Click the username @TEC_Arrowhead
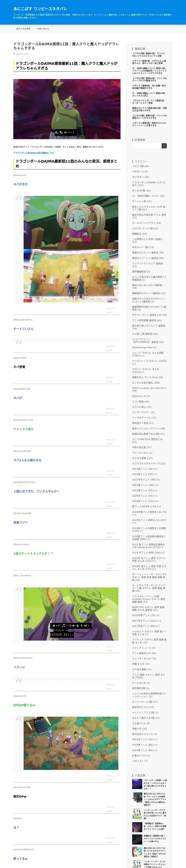Screen dimensions: 186x868 pyautogui.click(x=22, y=575)
